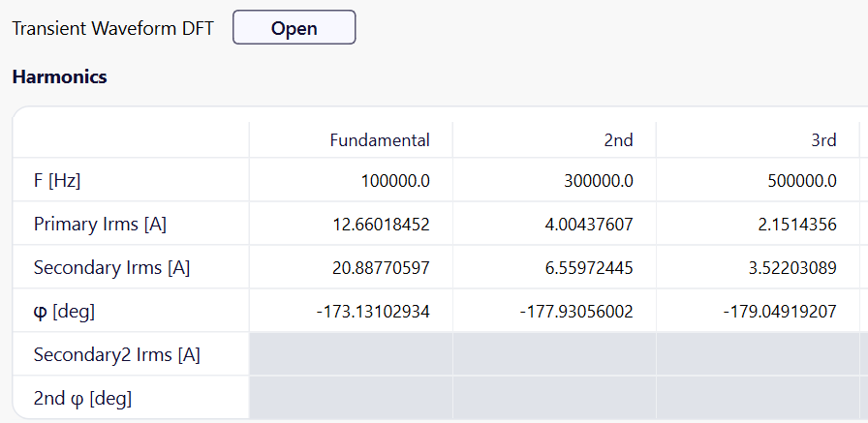Click disabled Secondary2 Irms cell under Fundamental
The height and width of the screenshot is (423, 868).
351,354
